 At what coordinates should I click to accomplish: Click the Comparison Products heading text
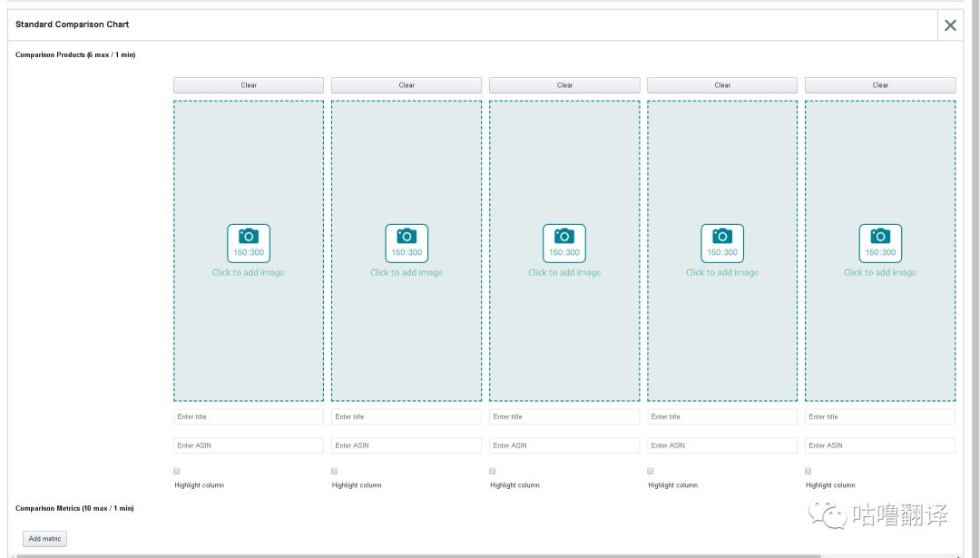75,55
